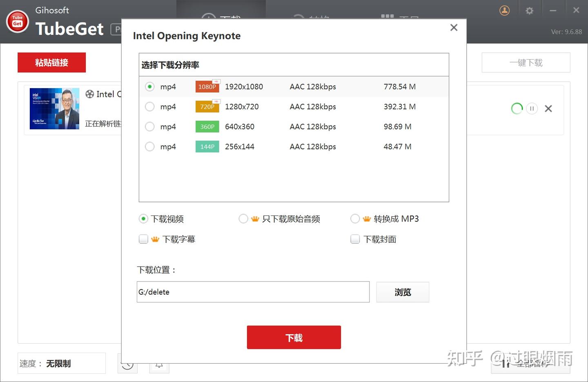Click the green progress spinner icon
Viewport: 588px width, 382px height.
point(517,109)
